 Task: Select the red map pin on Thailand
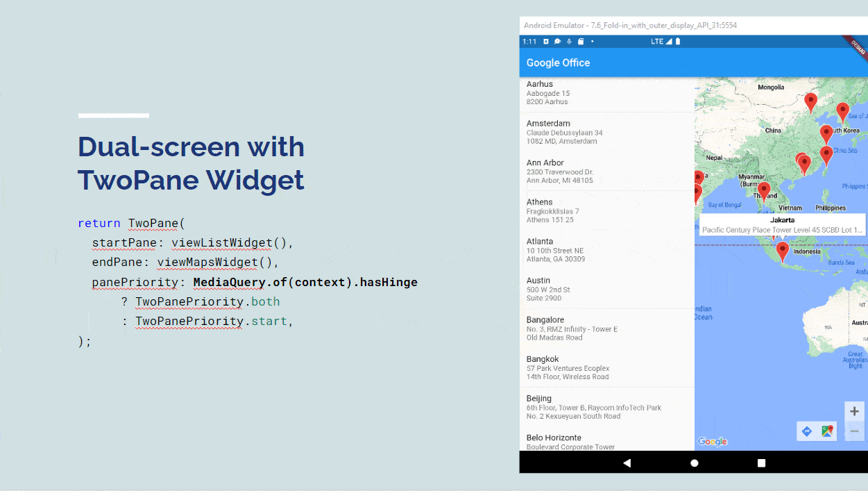coord(764,192)
